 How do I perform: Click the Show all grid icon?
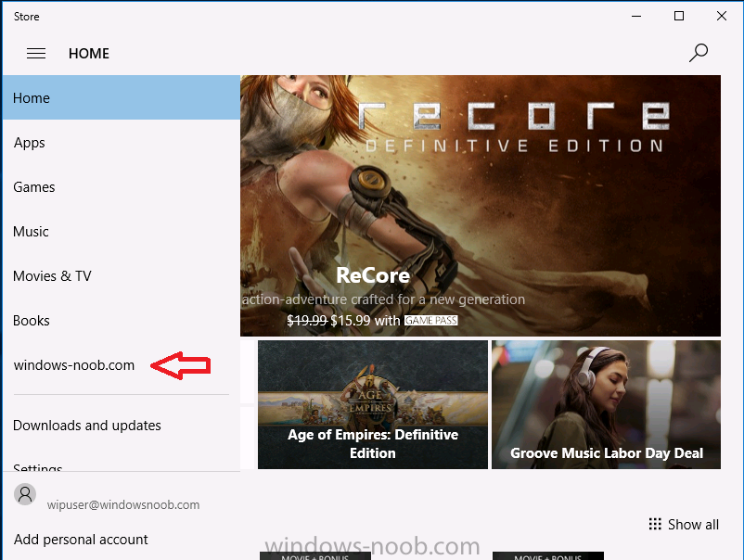click(x=655, y=524)
